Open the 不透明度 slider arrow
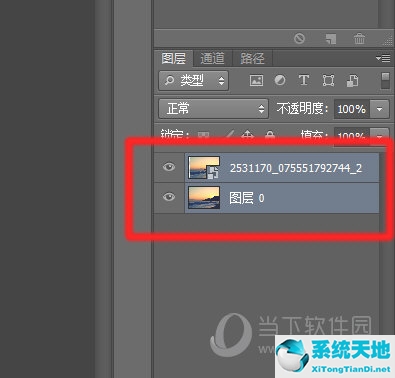This screenshot has height=378, width=395. click(379, 109)
